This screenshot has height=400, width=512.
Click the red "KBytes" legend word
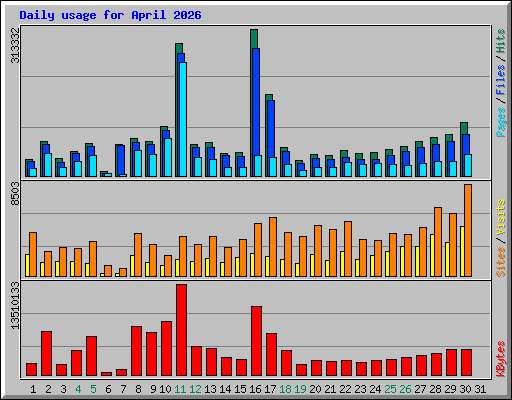tap(501, 359)
